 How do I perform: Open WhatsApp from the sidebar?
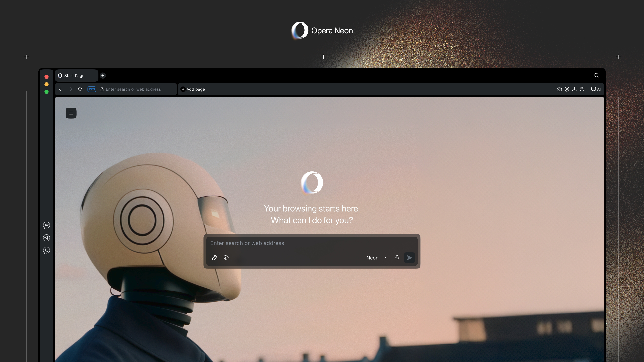(x=46, y=250)
